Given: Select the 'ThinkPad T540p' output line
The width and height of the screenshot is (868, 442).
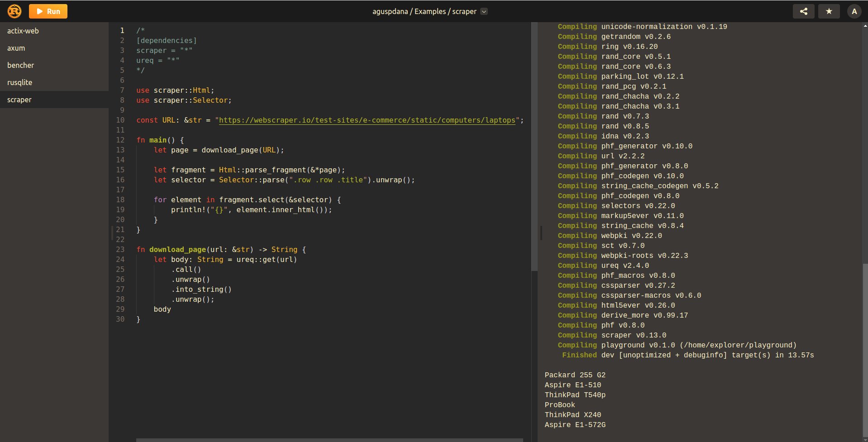Looking at the screenshot, I should click(575, 394).
